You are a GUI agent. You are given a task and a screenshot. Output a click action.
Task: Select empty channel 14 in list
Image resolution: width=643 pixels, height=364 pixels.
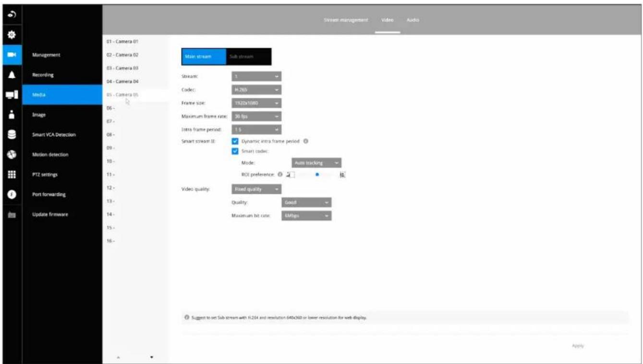pyautogui.click(x=136, y=214)
